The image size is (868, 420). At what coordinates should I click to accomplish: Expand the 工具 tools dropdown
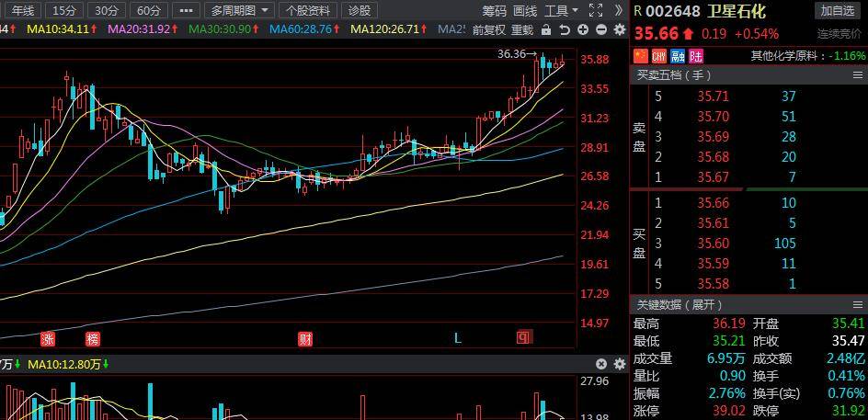tap(562, 11)
